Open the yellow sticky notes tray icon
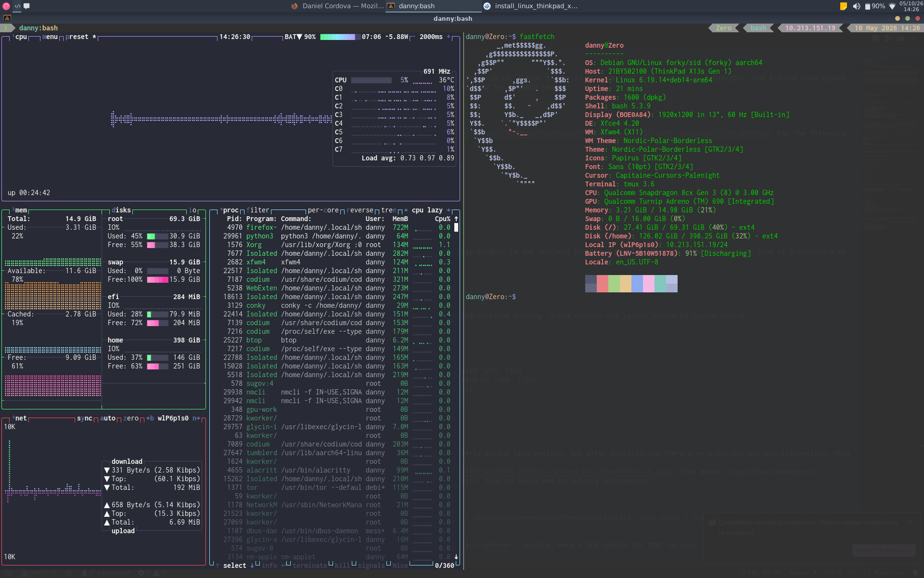The height and width of the screenshot is (578, 924). tap(843, 6)
